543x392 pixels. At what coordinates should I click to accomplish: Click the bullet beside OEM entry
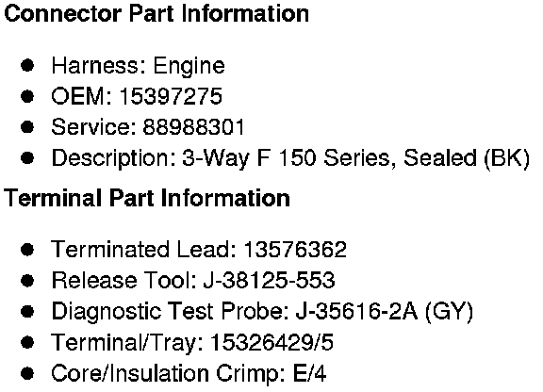(x=27, y=96)
